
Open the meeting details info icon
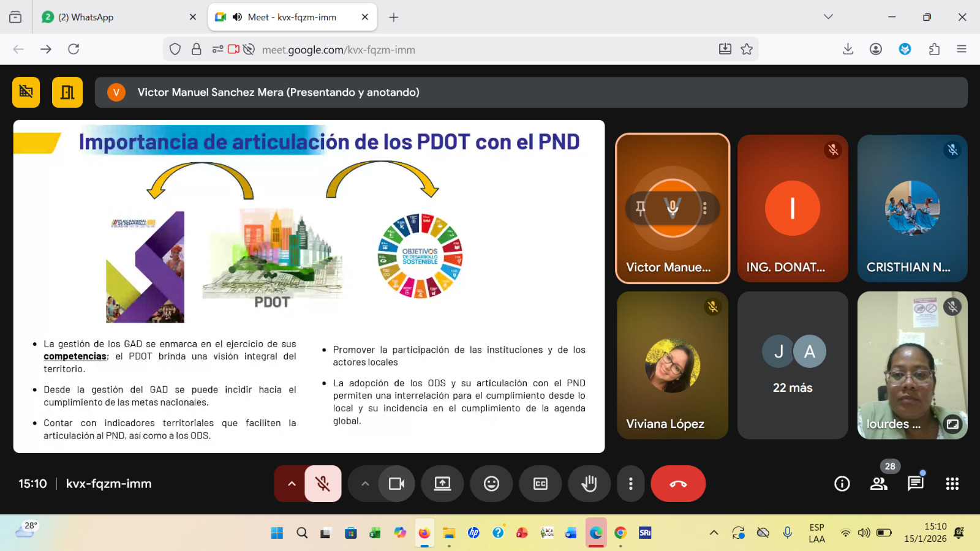(842, 484)
